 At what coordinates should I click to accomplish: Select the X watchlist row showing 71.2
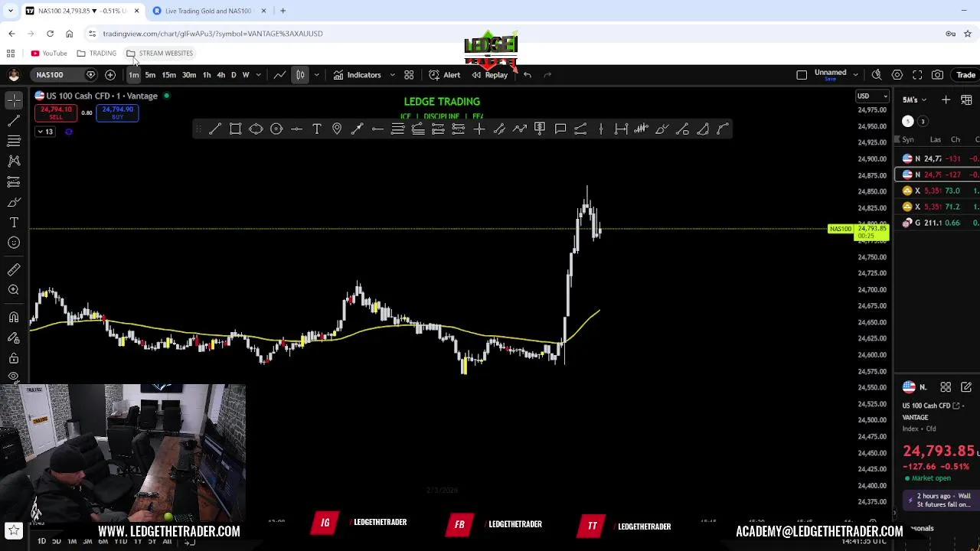(938, 207)
